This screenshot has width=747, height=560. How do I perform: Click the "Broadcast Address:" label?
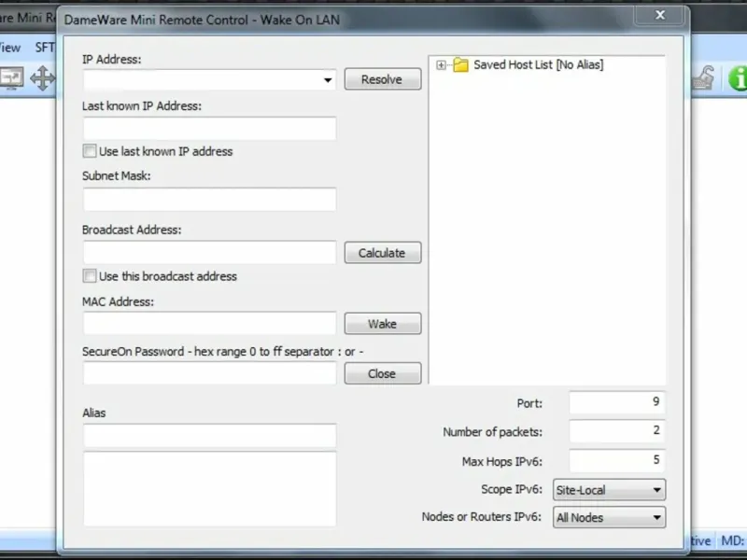point(132,230)
